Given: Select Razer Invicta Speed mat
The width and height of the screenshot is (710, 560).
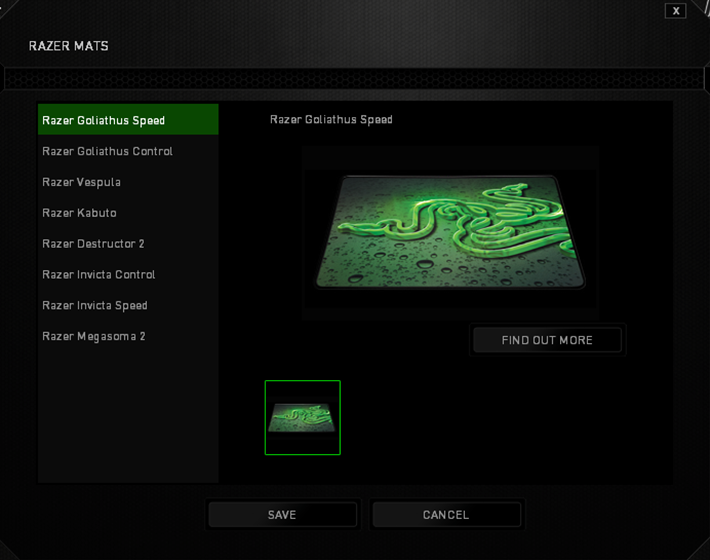Looking at the screenshot, I should pos(128,305).
